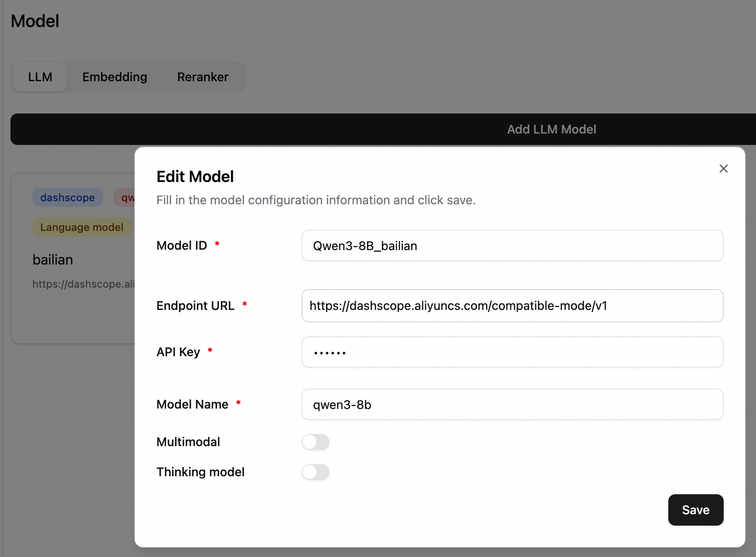
Task: Click the Model page heading
Action: (35, 21)
